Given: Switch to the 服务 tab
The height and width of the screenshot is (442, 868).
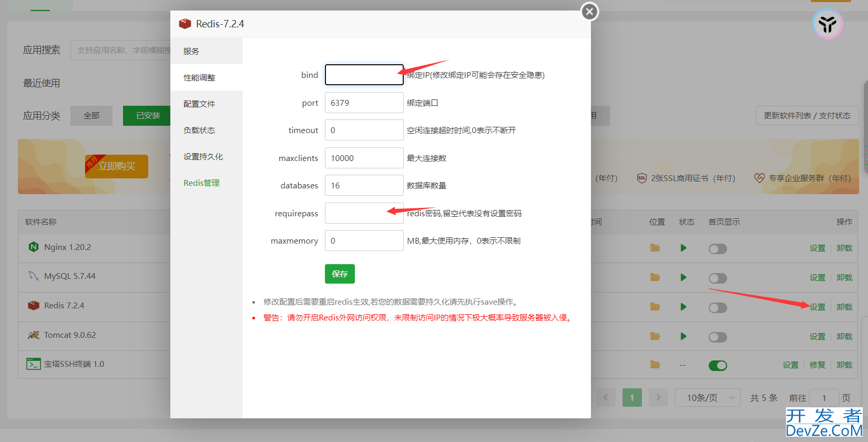Looking at the screenshot, I should pyautogui.click(x=207, y=51).
